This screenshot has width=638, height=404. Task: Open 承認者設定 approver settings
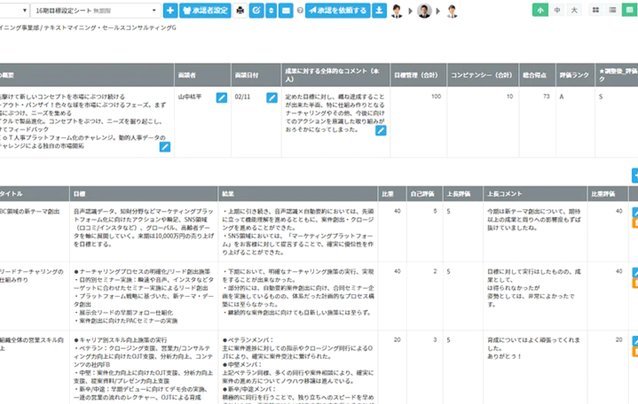point(205,11)
